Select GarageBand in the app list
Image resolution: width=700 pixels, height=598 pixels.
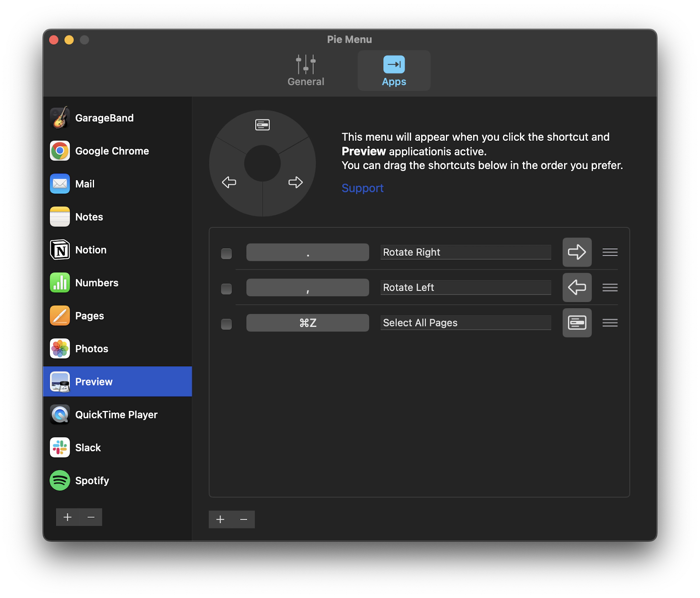pos(117,118)
